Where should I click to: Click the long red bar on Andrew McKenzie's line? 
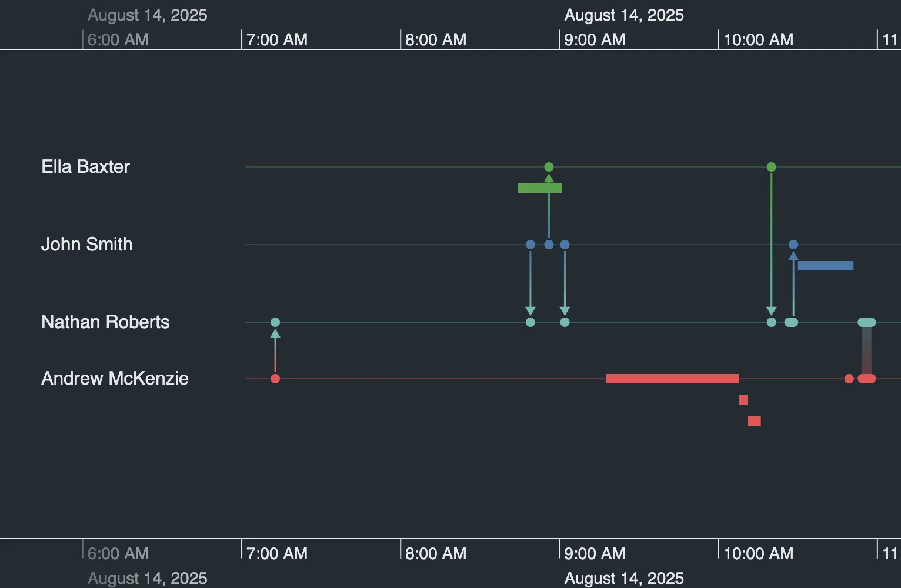click(x=672, y=379)
